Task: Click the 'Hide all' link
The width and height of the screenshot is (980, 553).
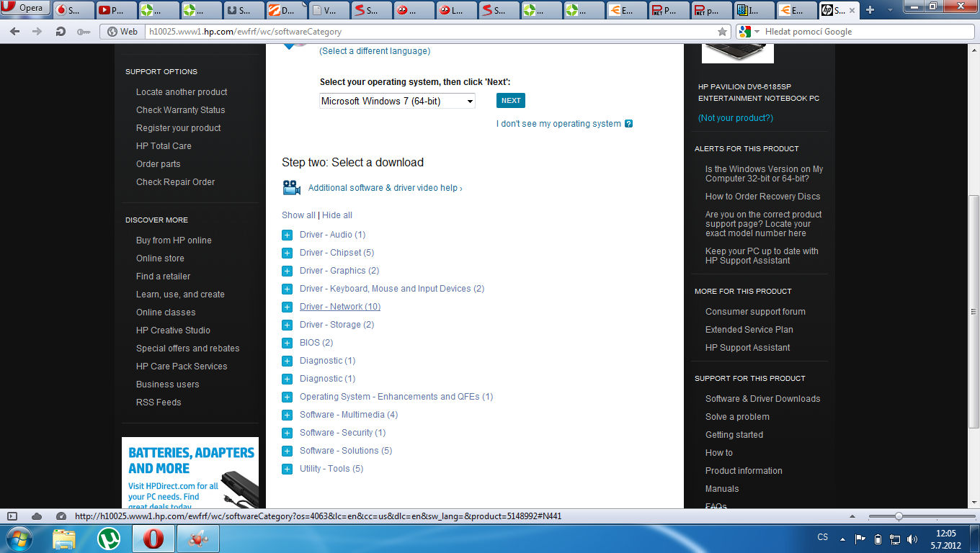Action: point(337,215)
